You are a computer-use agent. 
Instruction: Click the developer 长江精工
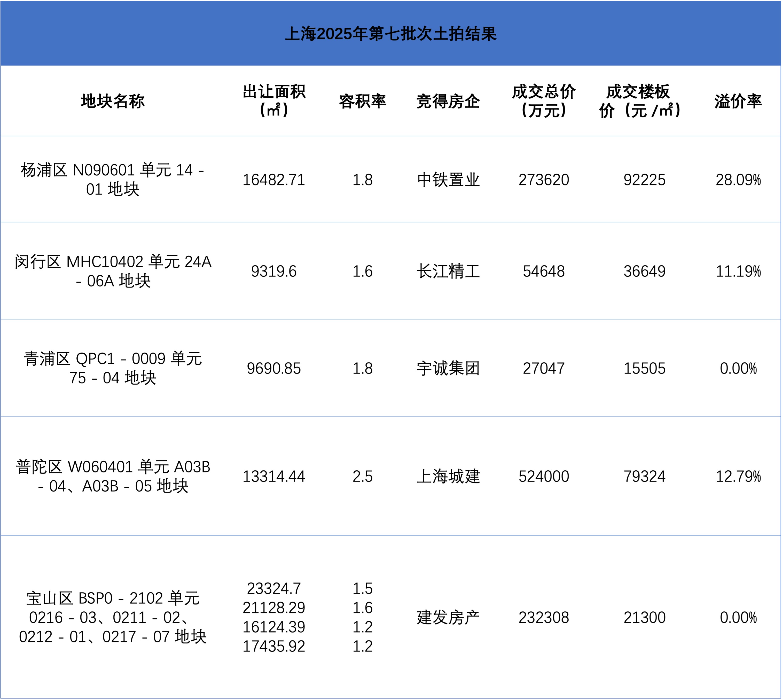coord(448,271)
